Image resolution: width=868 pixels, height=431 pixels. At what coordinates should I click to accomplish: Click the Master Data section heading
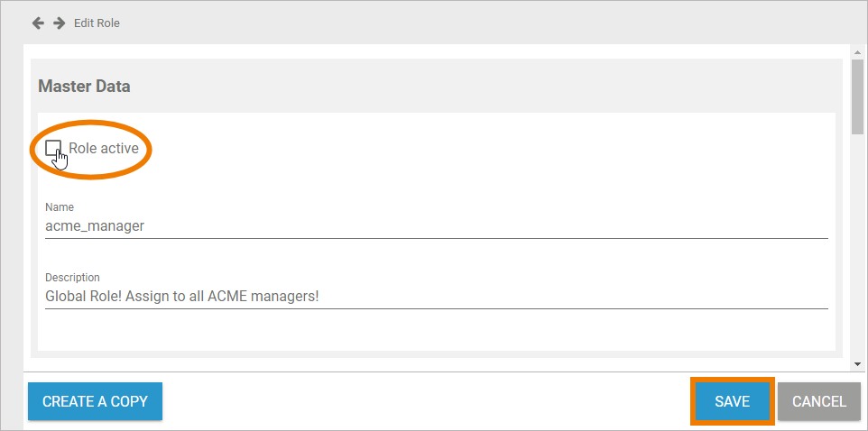tap(84, 87)
